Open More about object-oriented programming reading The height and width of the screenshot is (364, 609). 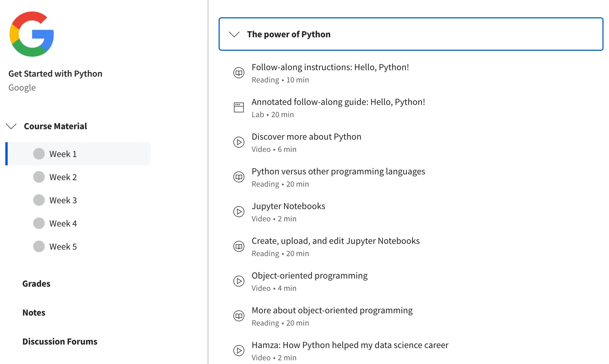(332, 311)
